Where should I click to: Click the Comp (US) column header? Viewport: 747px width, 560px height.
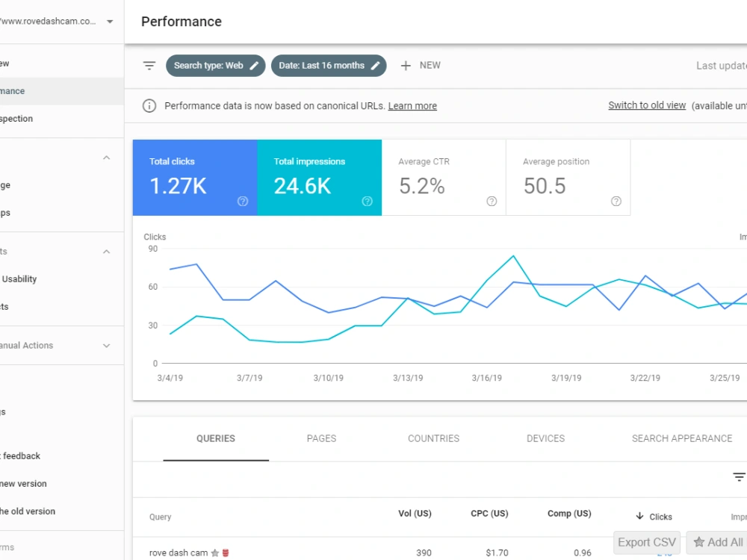click(x=569, y=514)
